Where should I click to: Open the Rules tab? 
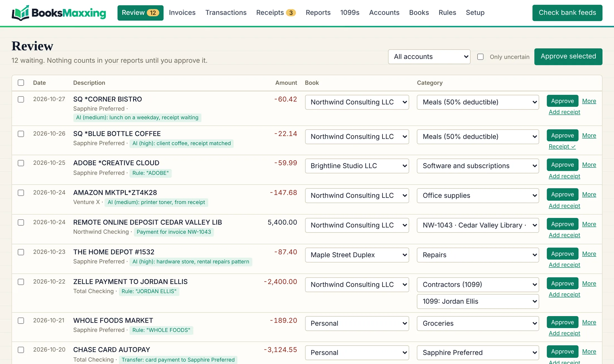[x=447, y=13]
